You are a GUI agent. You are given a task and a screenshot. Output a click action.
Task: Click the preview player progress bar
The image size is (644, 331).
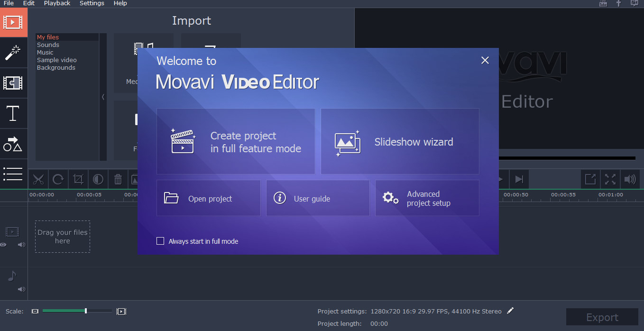coord(567,158)
